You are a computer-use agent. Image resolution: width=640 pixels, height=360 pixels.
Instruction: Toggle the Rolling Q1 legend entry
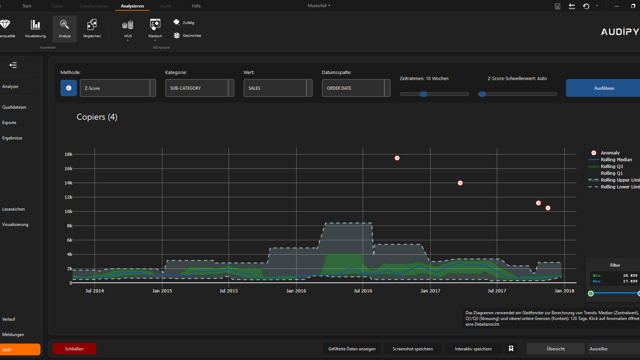tap(606, 173)
